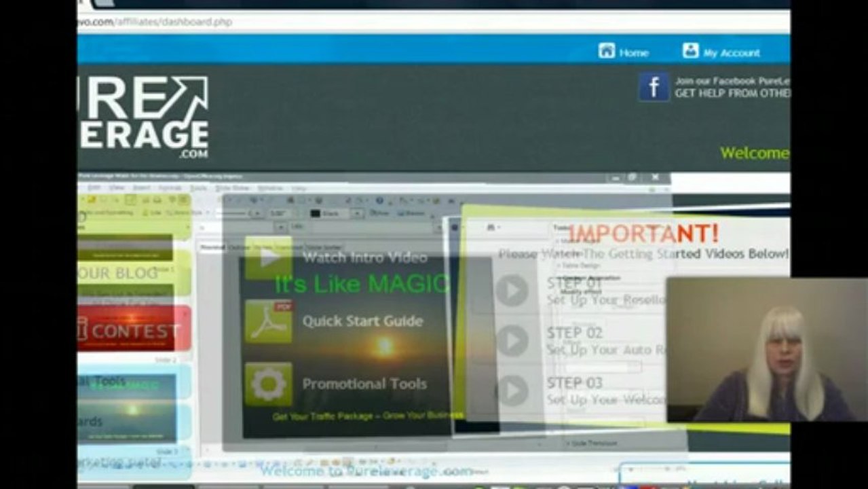This screenshot has height=489, width=868.
Task: Open the Quick Start Guide PDF icon
Action: [269, 321]
